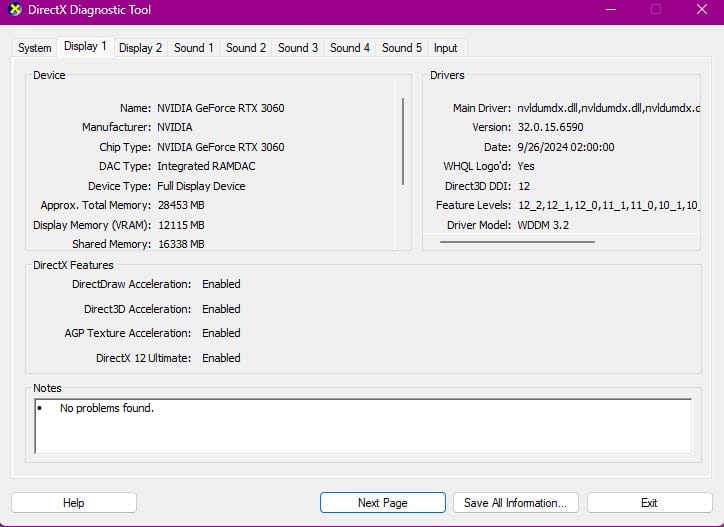The image size is (724, 527).
Task: View the Sound 5 tab
Action: [x=402, y=48]
